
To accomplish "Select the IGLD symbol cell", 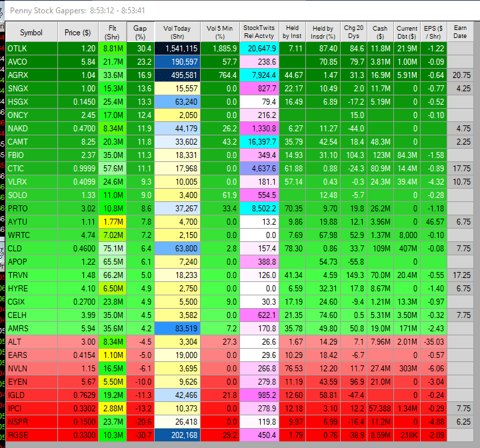I will pyautogui.click(x=31, y=395).
